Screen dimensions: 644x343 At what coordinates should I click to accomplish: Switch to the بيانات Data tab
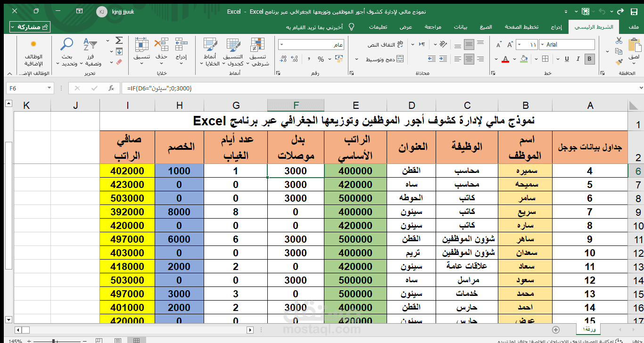(x=461, y=27)
